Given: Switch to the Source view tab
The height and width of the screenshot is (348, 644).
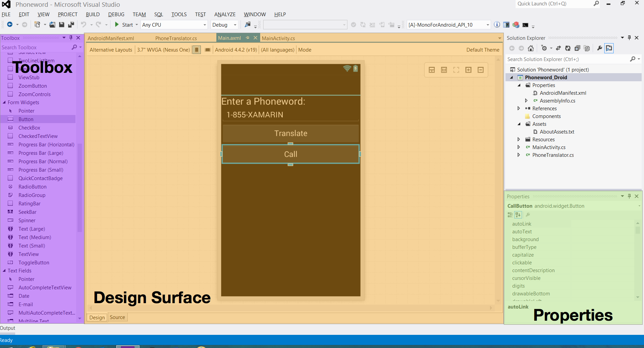Looking at the screenshot, I should (117, 317).
